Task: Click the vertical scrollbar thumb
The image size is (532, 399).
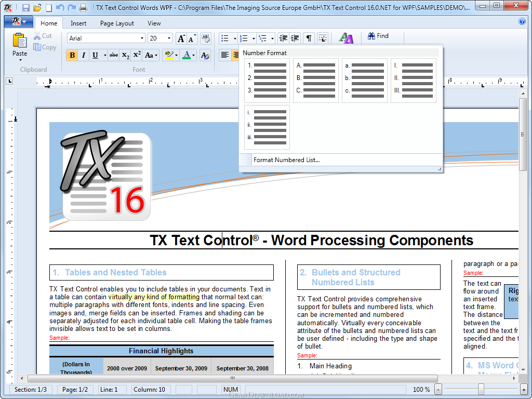Action: point(523,135)
